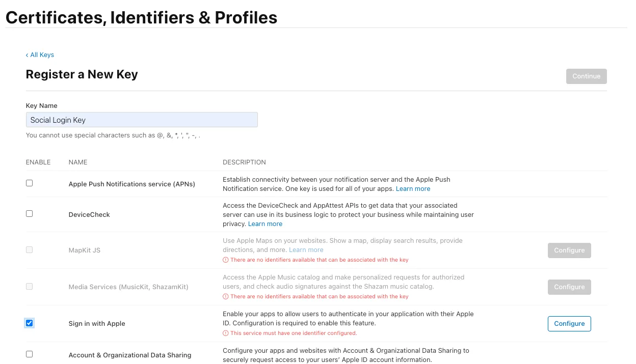Click the disabled Continue button
The height and width of the screenshot is (364, 636).
586,76
